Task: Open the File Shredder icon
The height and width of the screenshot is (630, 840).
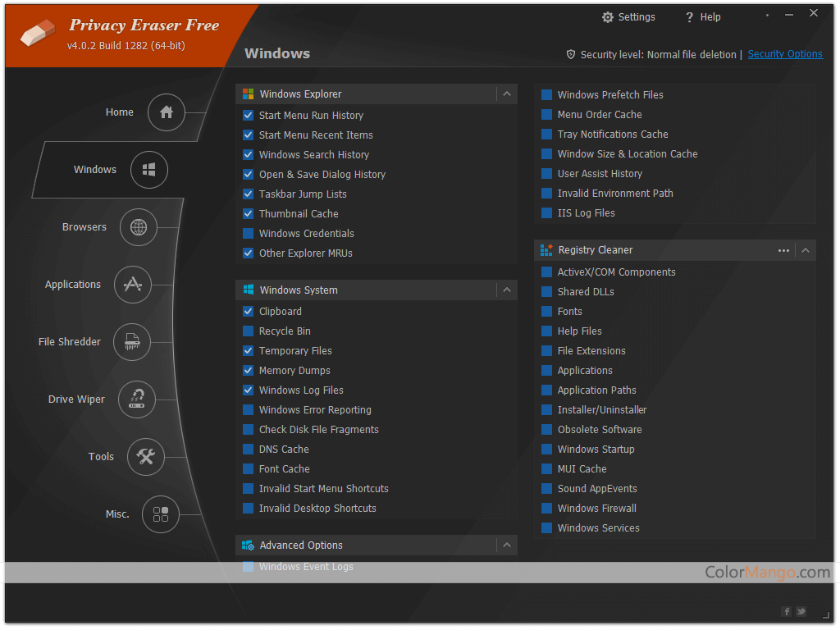Action: point(132,342)
